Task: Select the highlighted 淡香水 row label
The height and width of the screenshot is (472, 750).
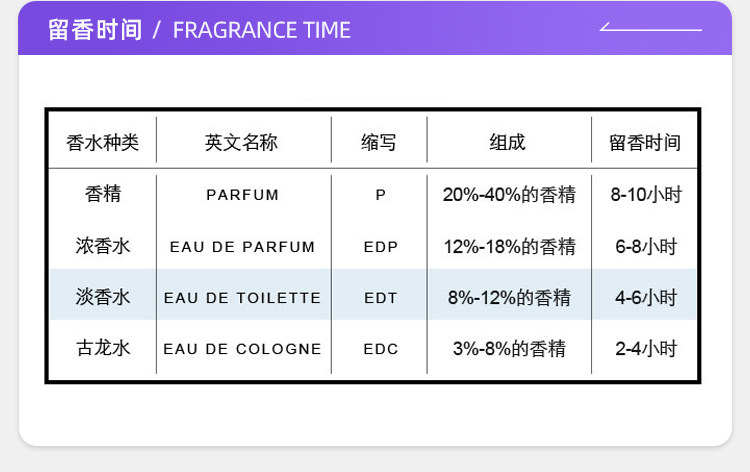Action: pyautogui.click(x=102, y=297)
